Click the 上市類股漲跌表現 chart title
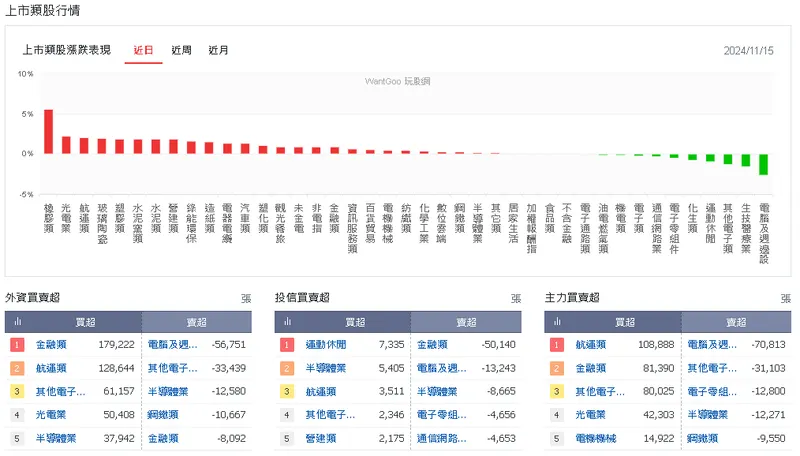The image size is (800, 456). tap(66, 50)
